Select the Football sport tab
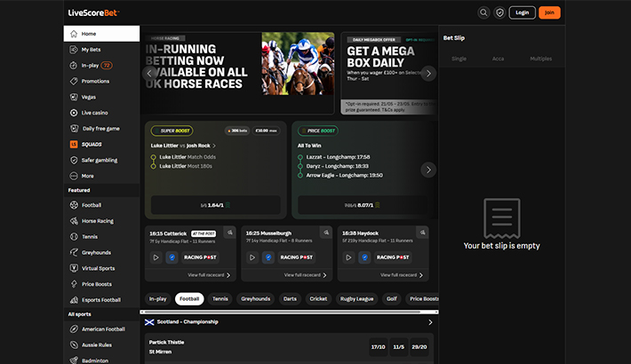This screenshot has height=364, width=631. (189, 299)
